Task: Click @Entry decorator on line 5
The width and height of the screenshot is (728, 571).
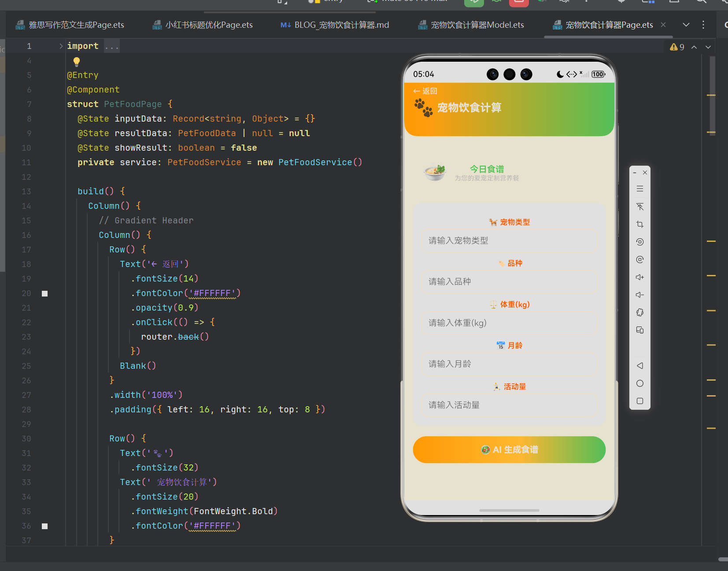Action: click(x=83, y=75)
